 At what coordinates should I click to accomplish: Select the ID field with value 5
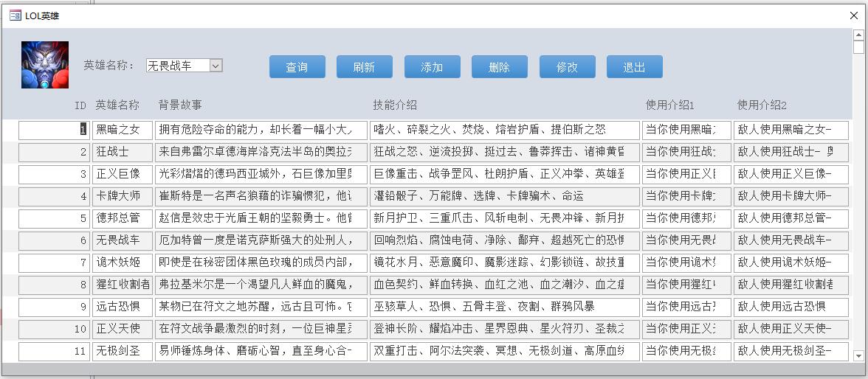tap(54, 218)
